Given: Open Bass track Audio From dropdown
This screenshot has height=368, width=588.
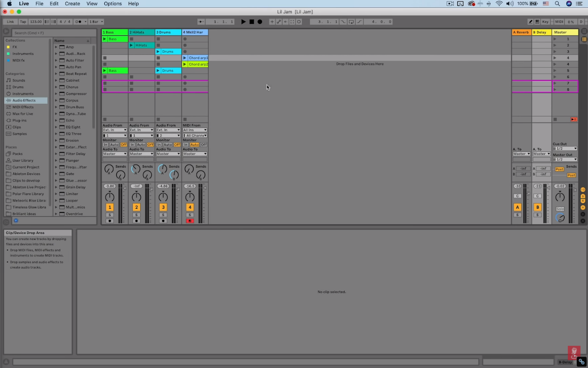Looking at the screenshot, I should [x=115, y=130].
